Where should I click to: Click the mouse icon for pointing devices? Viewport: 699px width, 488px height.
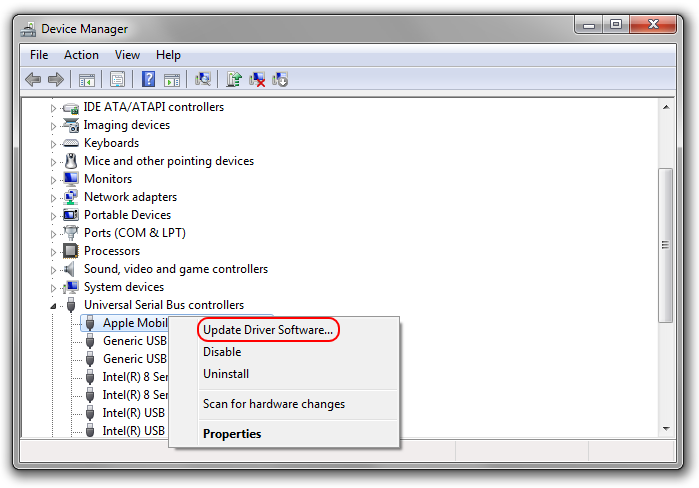click(x=70, y=161)
